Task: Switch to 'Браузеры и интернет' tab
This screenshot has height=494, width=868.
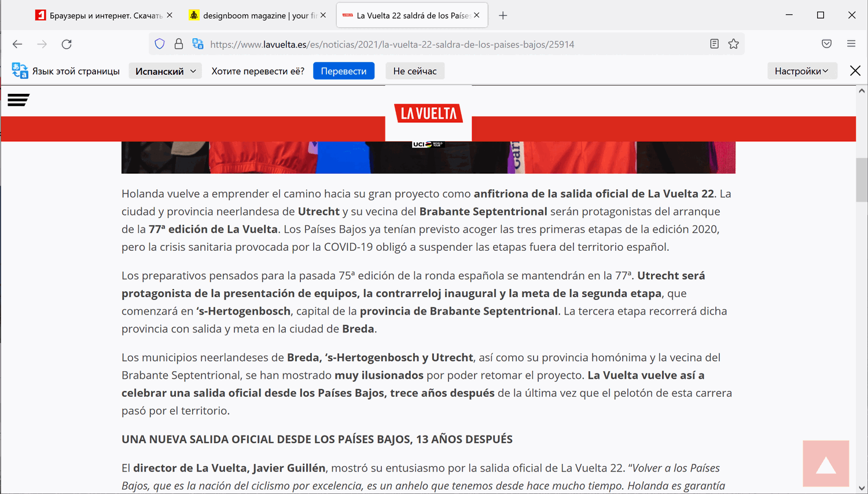Action: pyautogui.click(x=105, y=16)
